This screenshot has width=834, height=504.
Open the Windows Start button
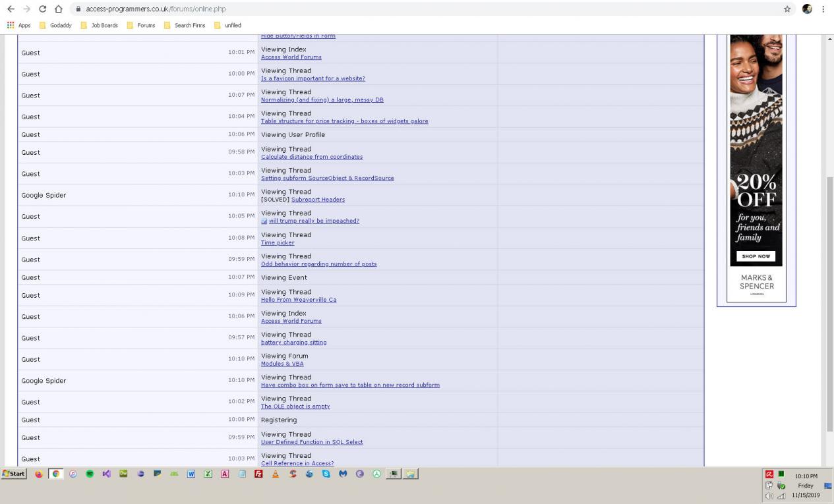click(x=14, y=474)
